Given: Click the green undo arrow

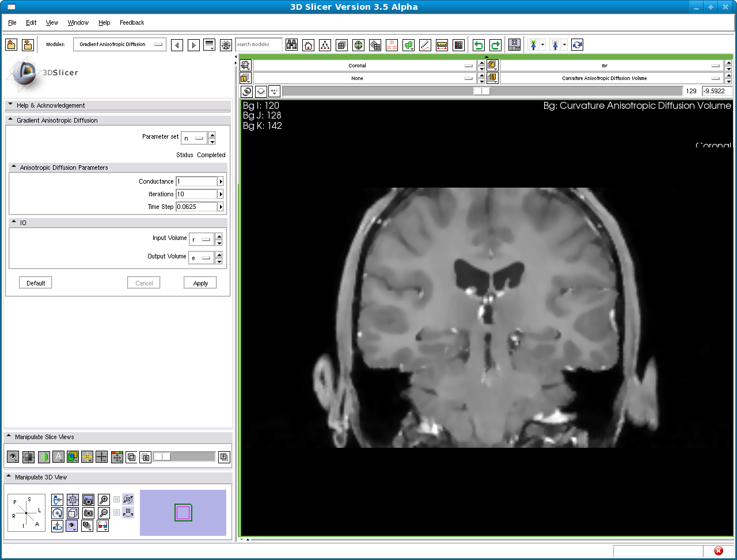Looking at the screenshot, I should pos(478,45).
